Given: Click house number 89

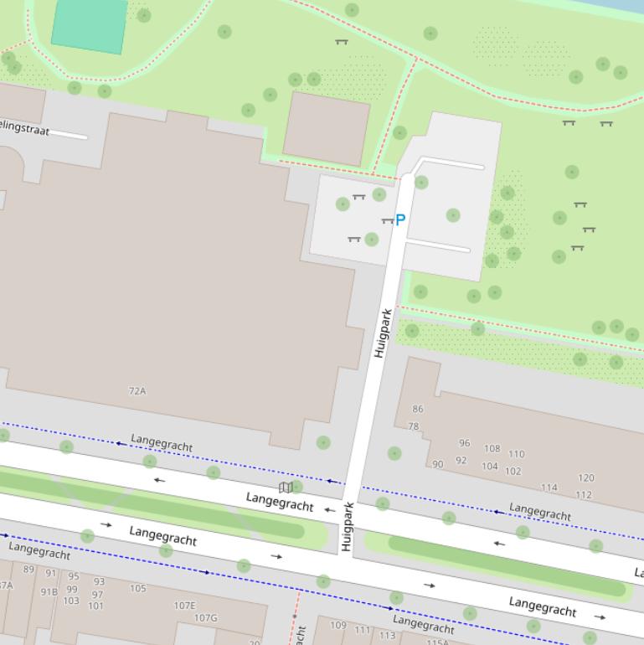Looking at the screenshot, I should (28, 570).
